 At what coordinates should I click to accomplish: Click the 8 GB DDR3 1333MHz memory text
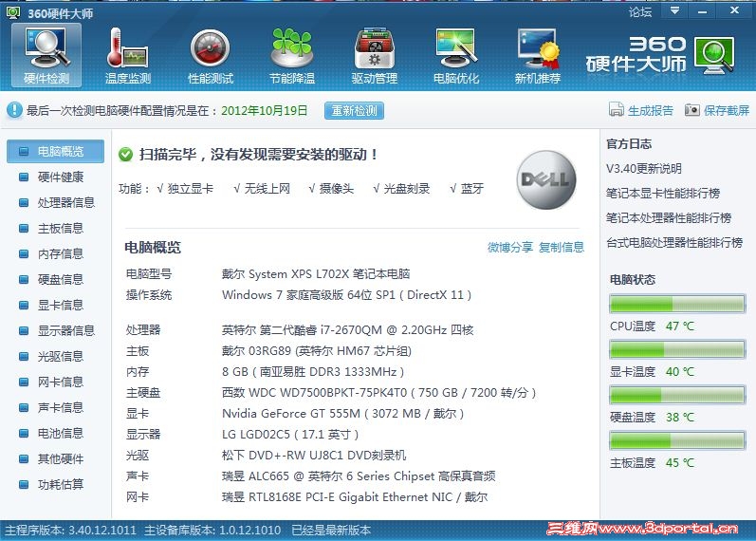tap(313, 372)
